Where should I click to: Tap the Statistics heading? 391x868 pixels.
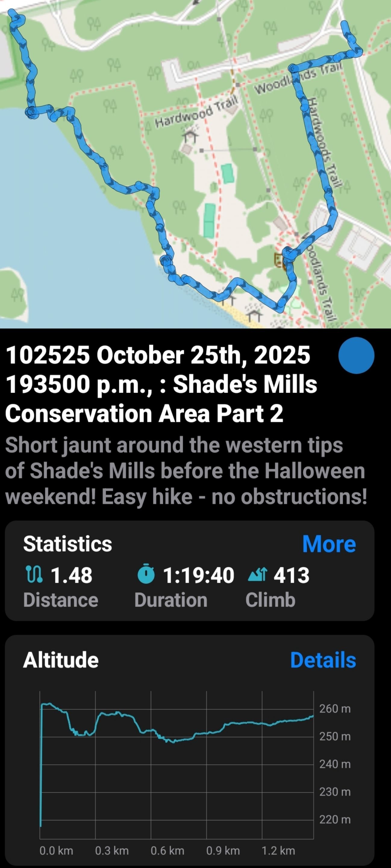tap(67, 544)
